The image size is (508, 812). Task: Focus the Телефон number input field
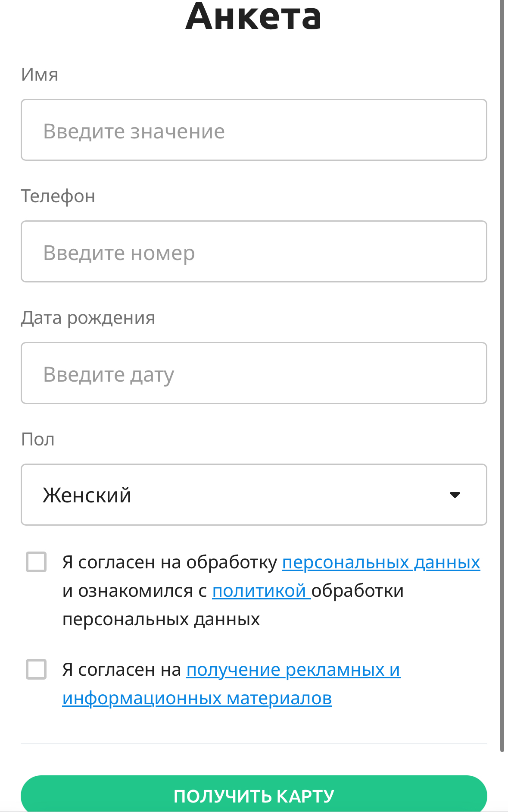pyautogui.click(x=254, y=252)
